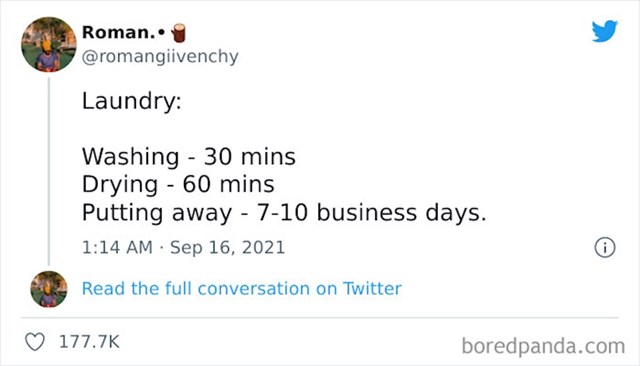640x366 pixels.
Task: Click the small avatar beside conversation link
Action: pos(49,289)
